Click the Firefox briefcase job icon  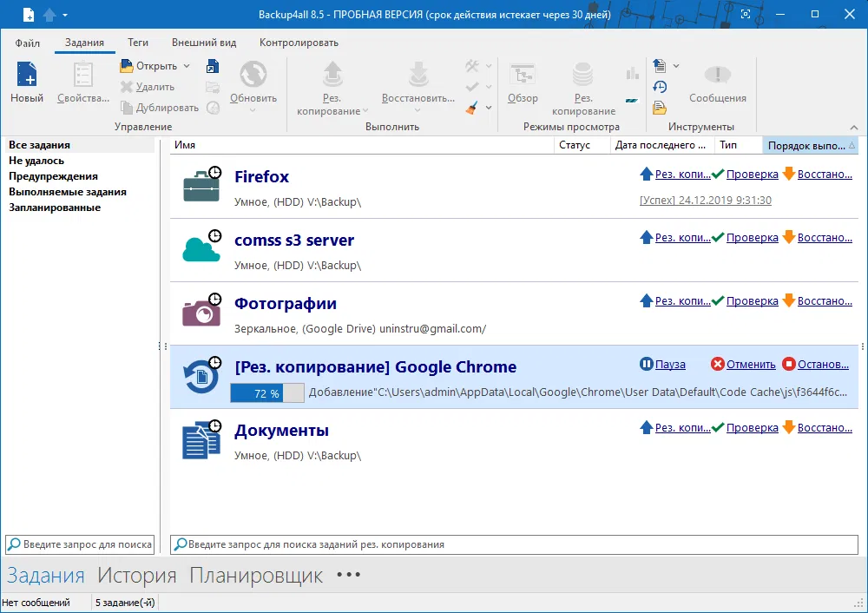click(201, 186)
